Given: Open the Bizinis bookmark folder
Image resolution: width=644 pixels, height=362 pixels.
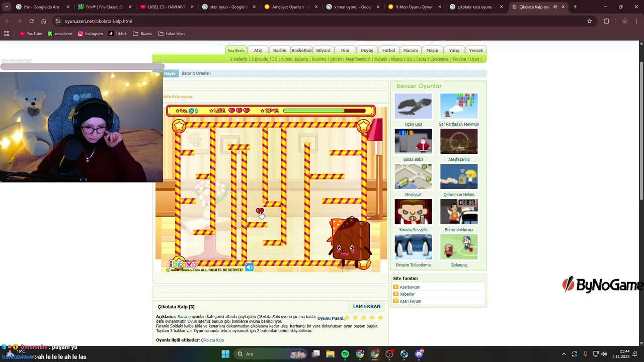Looking at the screenshot, I should click(x=142, y=34).
